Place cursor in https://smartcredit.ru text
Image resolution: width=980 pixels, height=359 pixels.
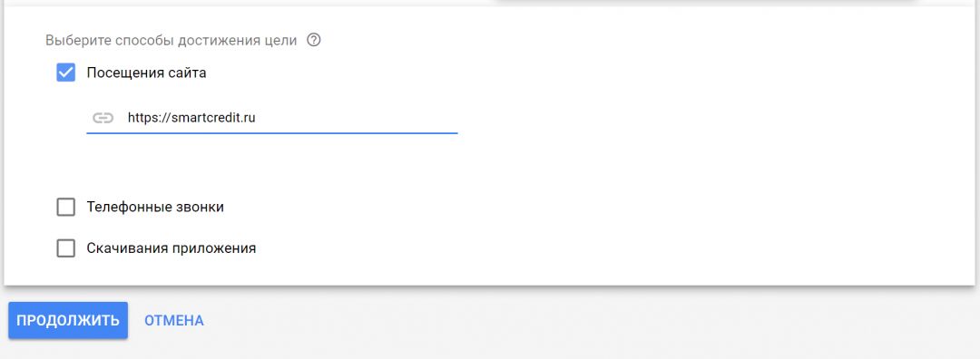coord(191,117)
